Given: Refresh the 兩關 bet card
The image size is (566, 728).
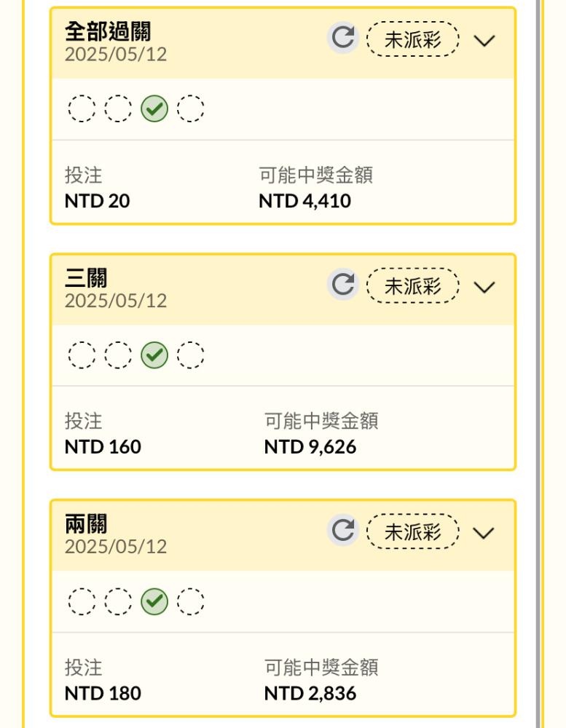Looking at the screenshot, I should pos(342,530).
